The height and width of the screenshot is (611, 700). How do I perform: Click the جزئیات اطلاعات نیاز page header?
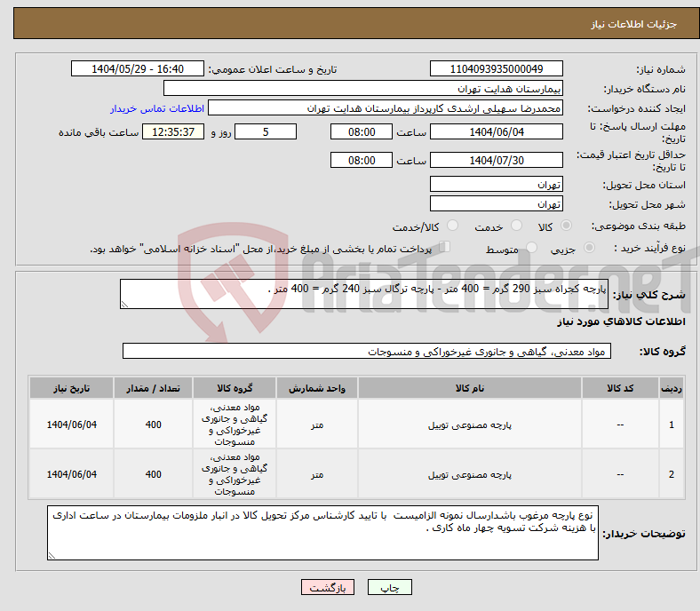(634, 24)
